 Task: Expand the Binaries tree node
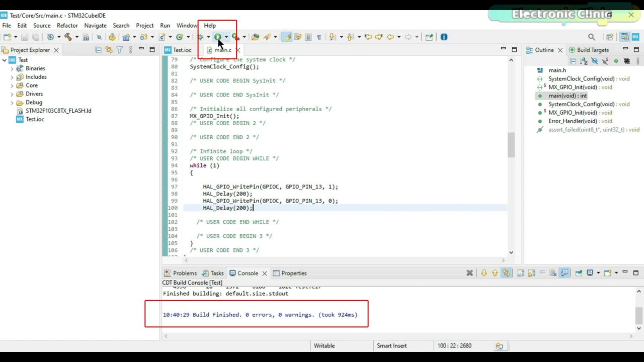(x=12, y=68)
